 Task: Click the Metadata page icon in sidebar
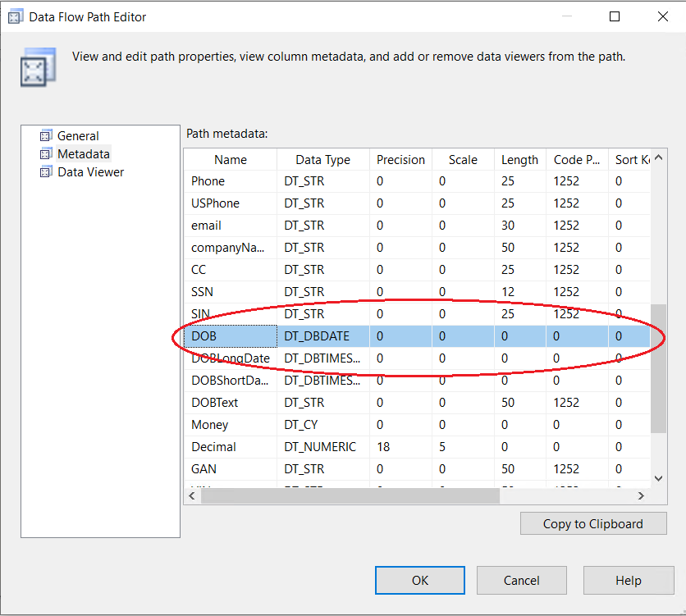click(x=45, y=154)
